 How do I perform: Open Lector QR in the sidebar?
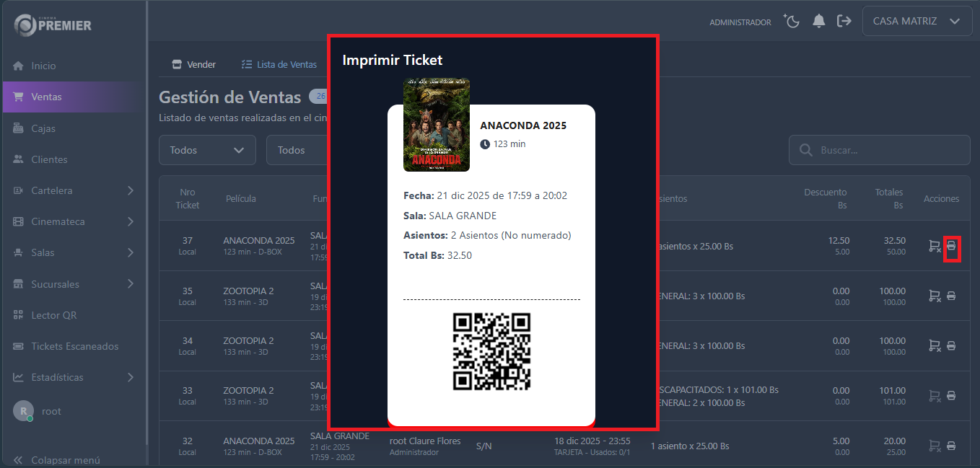point(53,315)
